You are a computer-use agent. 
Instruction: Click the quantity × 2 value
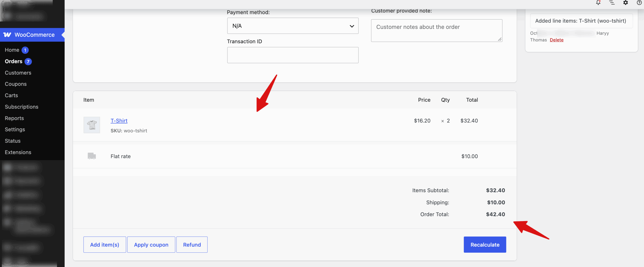pyautogui.click(x=445, y=121)
